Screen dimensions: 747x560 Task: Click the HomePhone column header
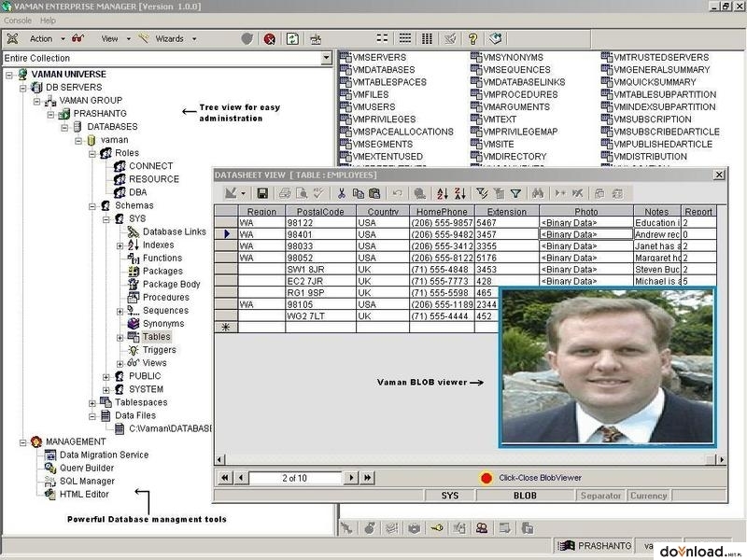[442, 212]
